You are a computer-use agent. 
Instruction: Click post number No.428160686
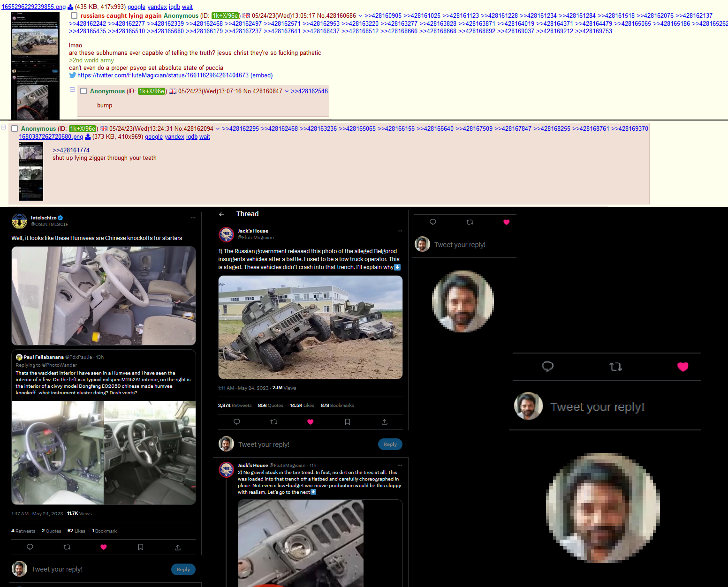click(336, 16)
